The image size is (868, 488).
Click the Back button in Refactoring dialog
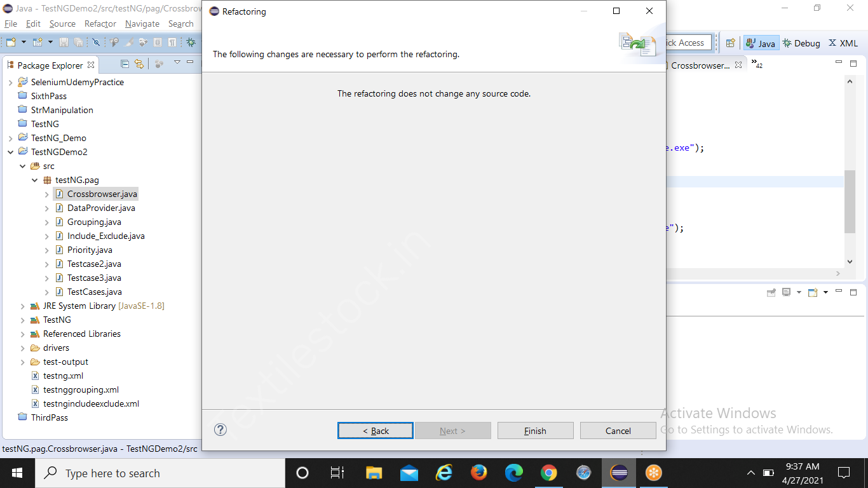pyautogui.click(x=376, y=430)
